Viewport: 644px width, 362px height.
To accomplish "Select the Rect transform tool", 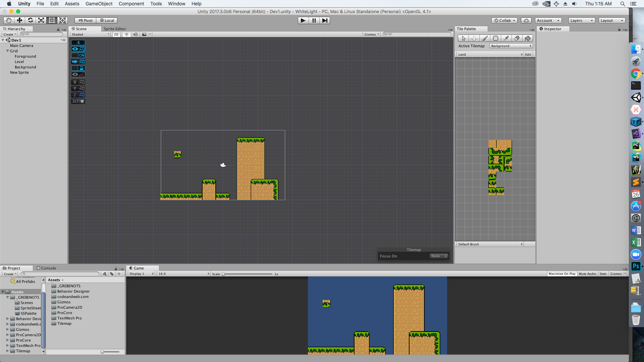I will coord(52,20).
